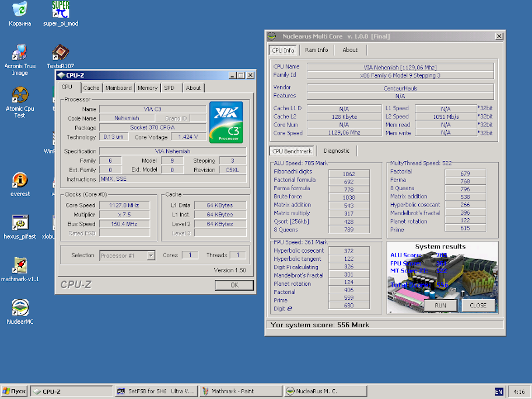532x399 pixels.
Task: Select the CPU Benchmark tab
Action: 292,151
